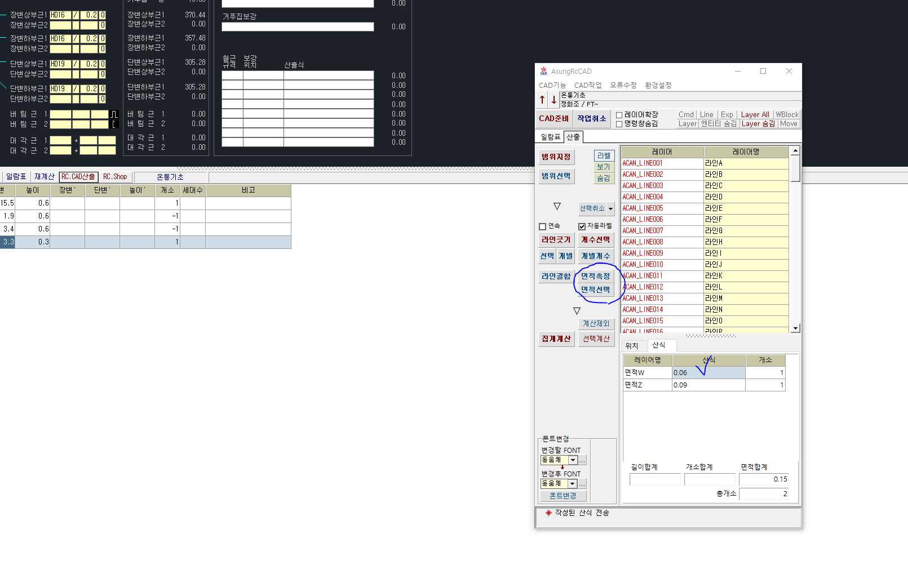
Task: Click hook shape icon for 버팀근 1
Action: [x=114, y=114]
